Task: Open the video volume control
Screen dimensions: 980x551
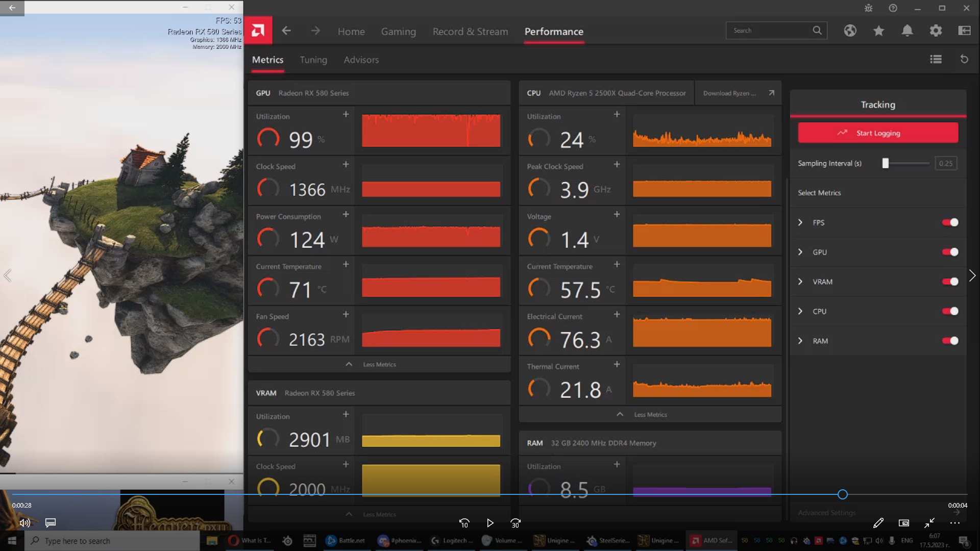Action: [x=24, y=523]
